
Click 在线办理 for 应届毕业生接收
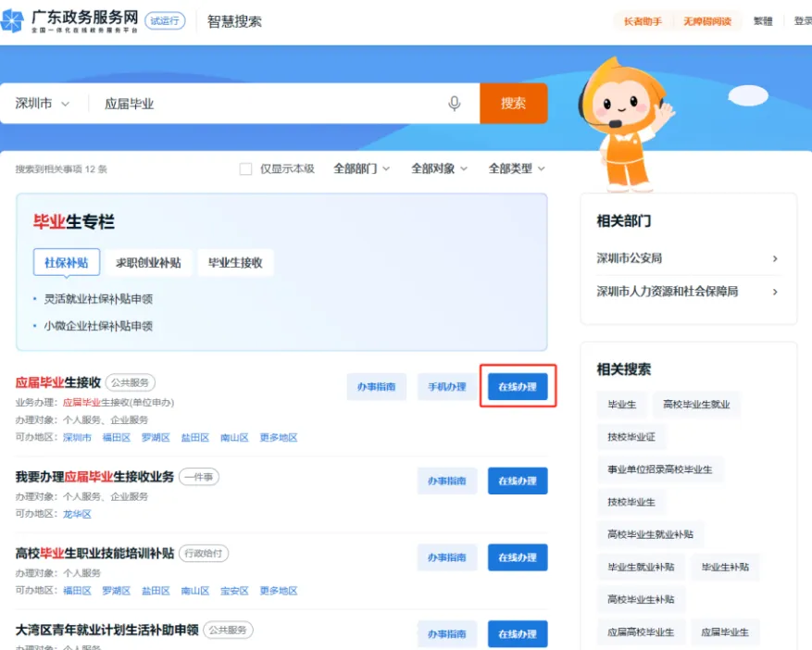point(518,387)
